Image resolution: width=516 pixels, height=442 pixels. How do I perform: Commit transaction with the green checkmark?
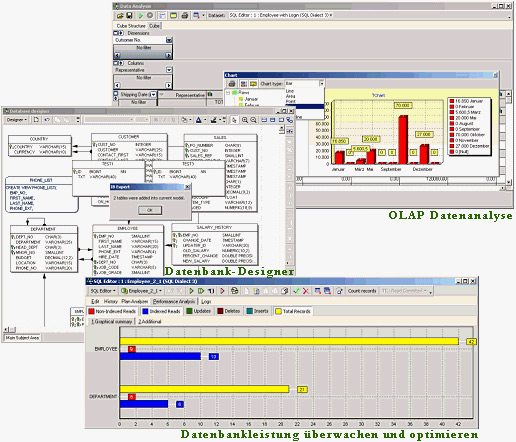pos(296,291)
